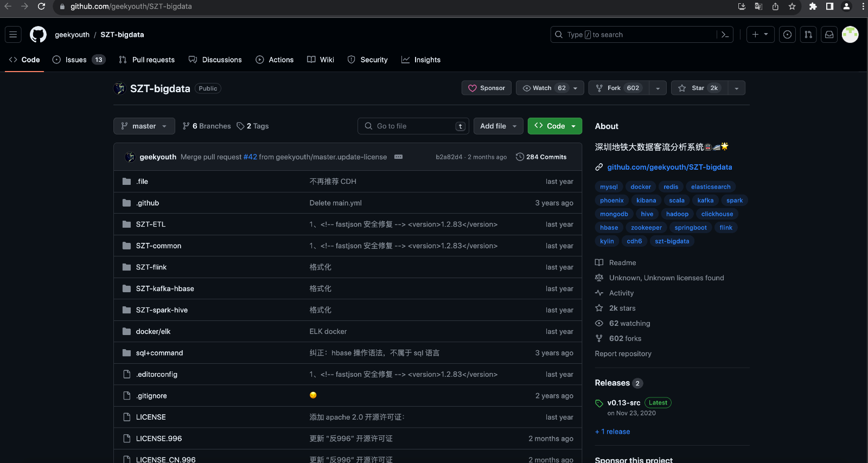Open the .file folder
This screenshot has height=463, width=868.
(142, 182)
